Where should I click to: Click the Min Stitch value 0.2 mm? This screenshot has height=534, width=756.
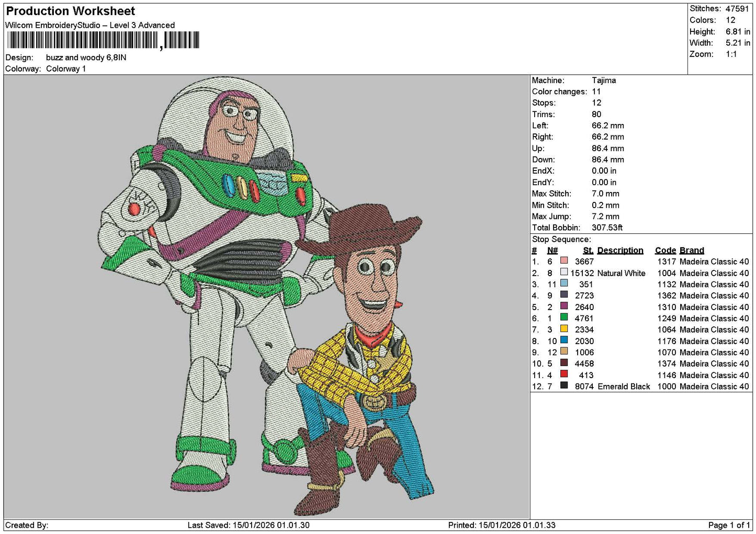click(605, 205)
